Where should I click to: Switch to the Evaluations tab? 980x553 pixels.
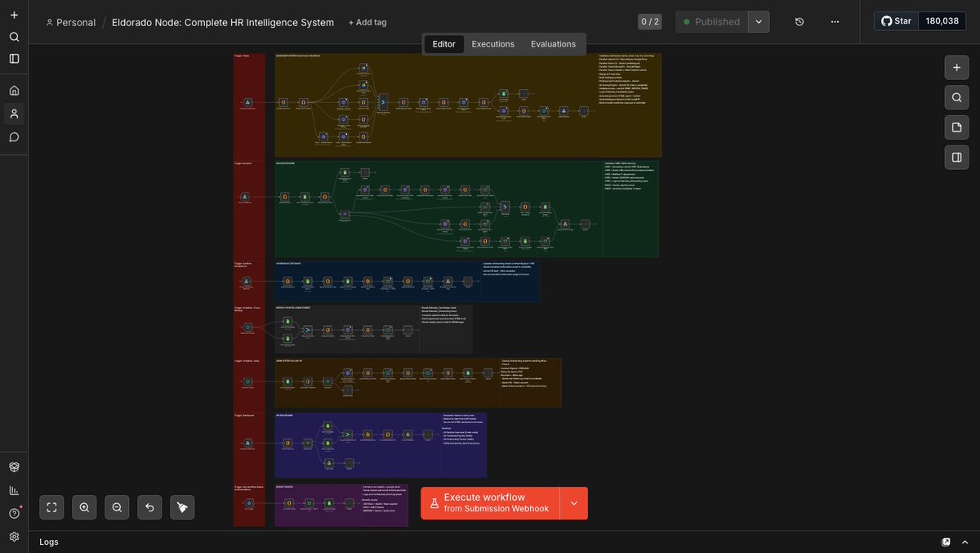coord(553,44)
